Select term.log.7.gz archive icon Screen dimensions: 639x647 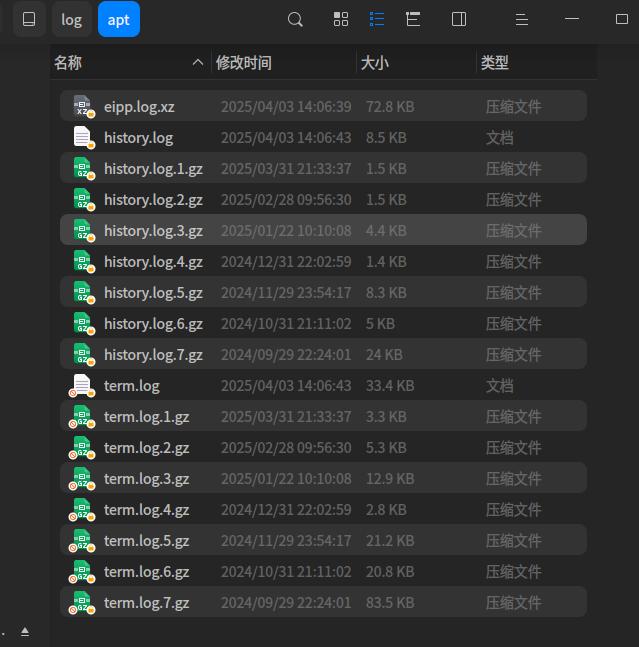82,602
